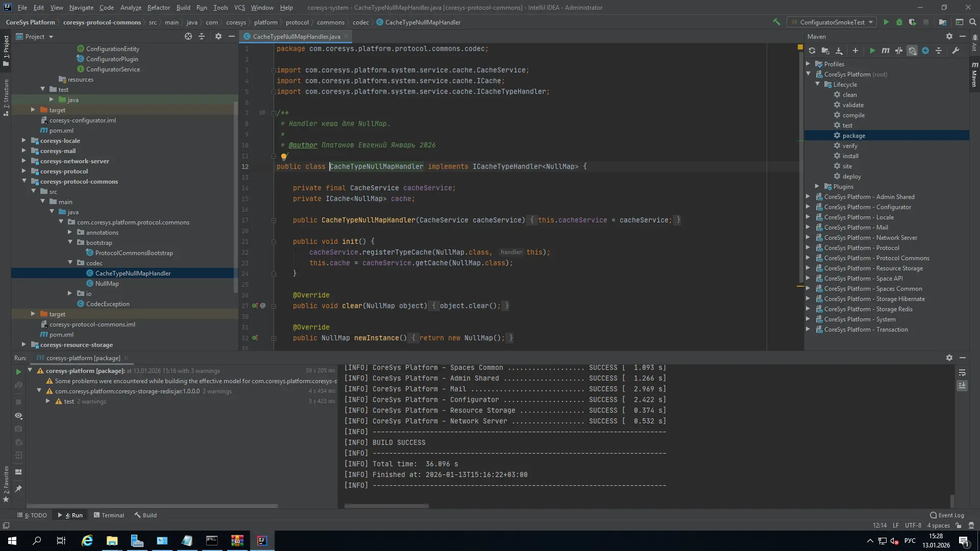Run ConfiguratorSmokeTest with the green play icon

(886, 22)
